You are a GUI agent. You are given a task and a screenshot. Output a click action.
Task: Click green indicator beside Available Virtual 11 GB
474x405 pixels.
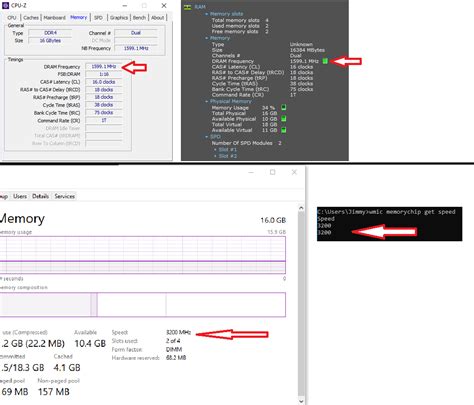pyautogui.click(x=284, y=130)
